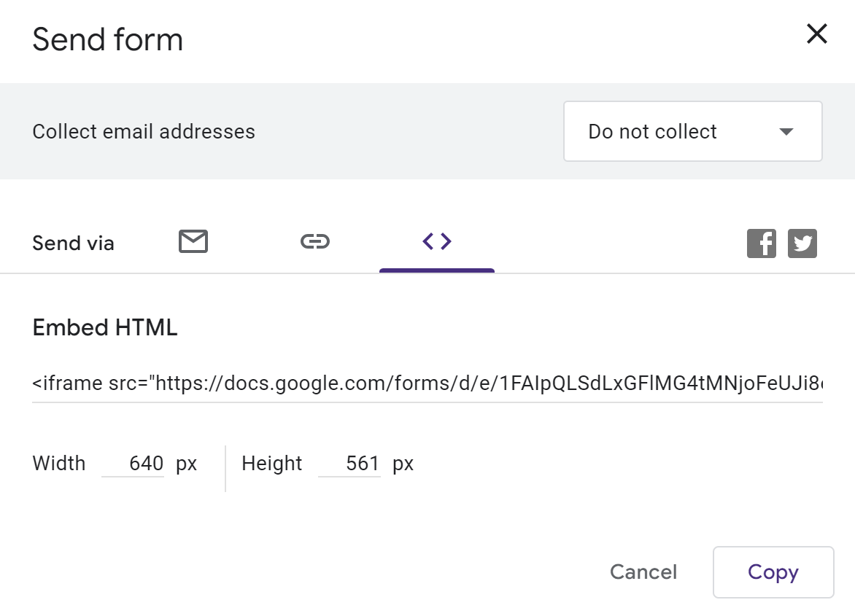Click the Width value field showing 640
The image size is (855, 616).
click(x=134, y=464)
